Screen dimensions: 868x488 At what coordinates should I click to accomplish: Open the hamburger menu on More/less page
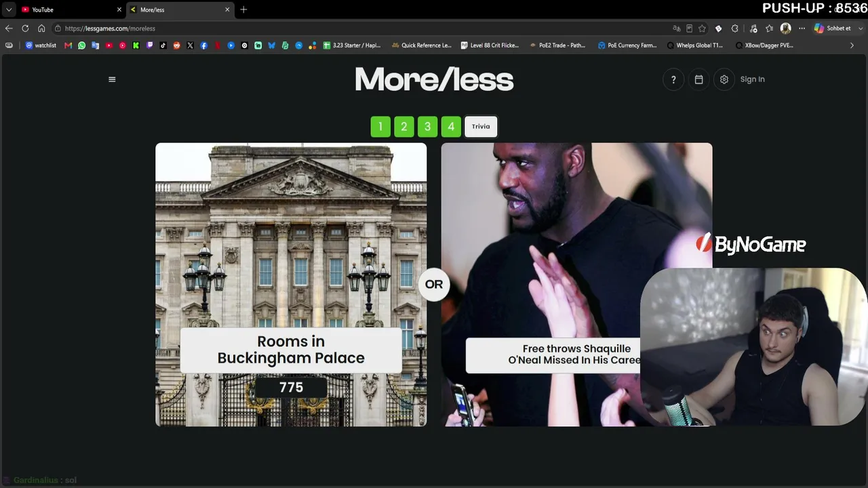(x=112, y=79)
